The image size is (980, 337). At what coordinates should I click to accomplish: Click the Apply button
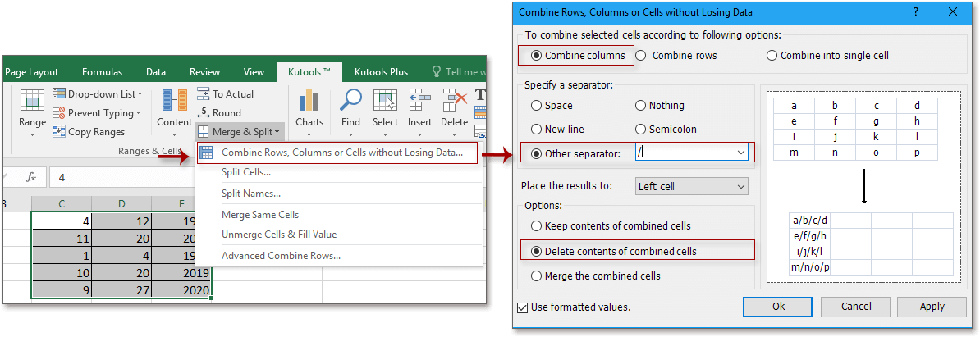[932, 307]
